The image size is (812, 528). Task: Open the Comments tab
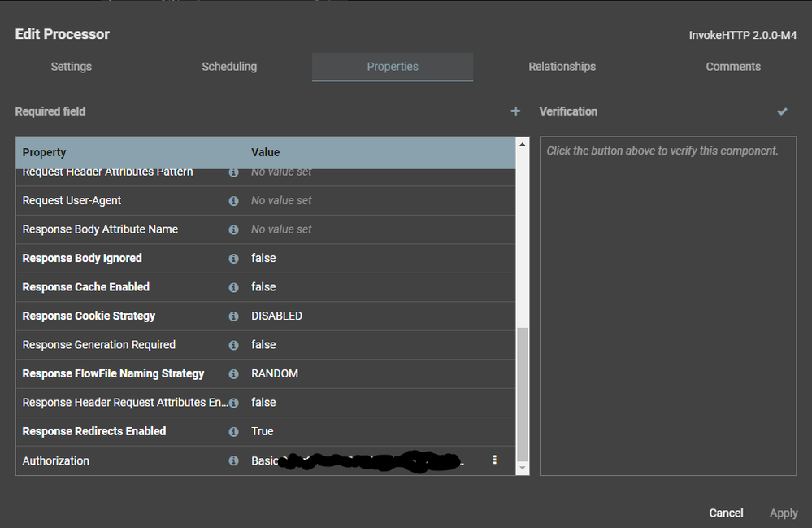(733, 67)
